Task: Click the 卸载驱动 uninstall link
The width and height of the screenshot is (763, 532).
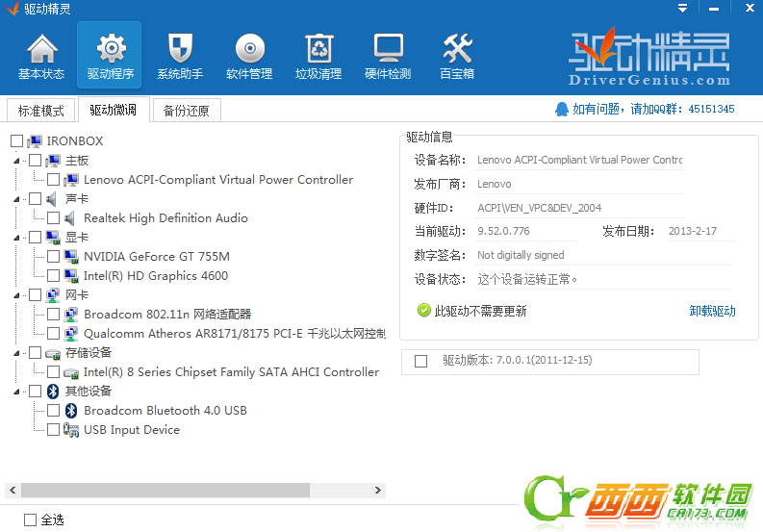Action: click(712, 311)
